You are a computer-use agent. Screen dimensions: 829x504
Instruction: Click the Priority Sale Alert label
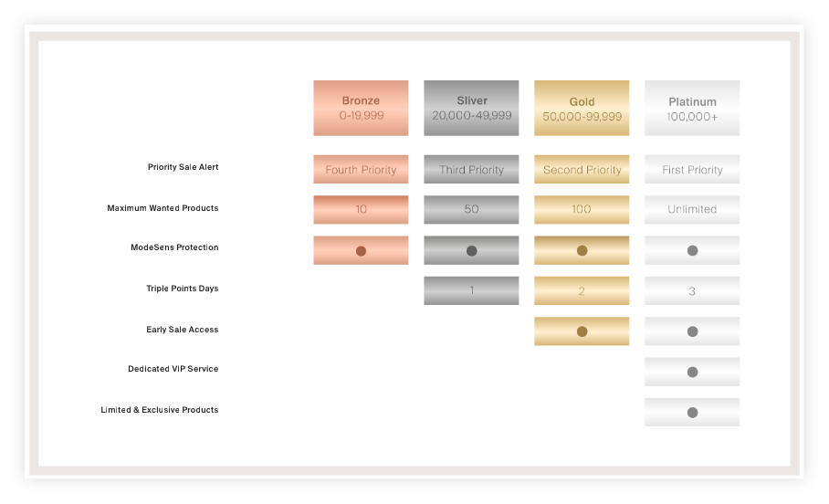pos(183,167)
